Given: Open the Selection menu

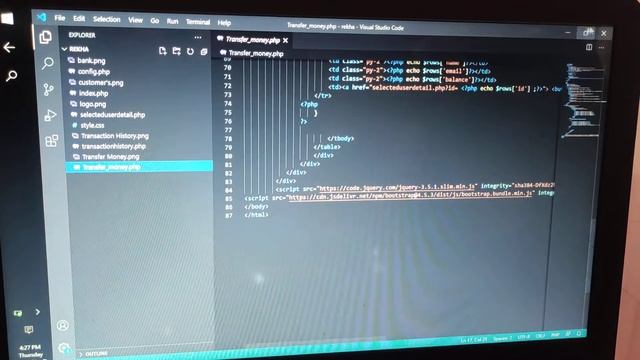Looking at the screenshot, I should tap(107, 19).
